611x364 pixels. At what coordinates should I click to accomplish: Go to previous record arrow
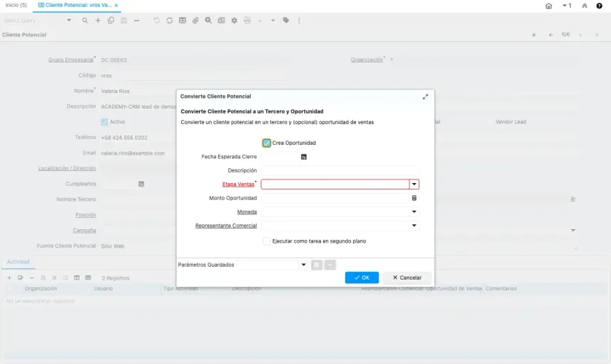tap(551, 35)
